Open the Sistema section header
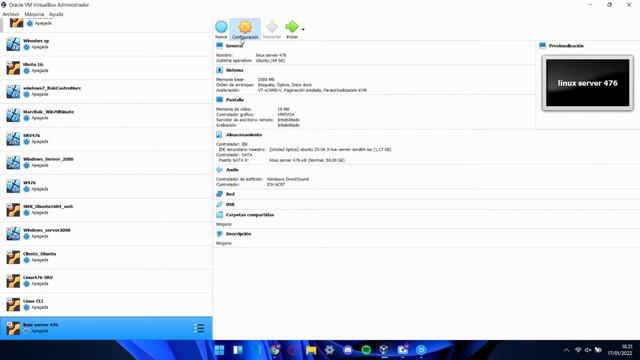 (x=235, y=70)
